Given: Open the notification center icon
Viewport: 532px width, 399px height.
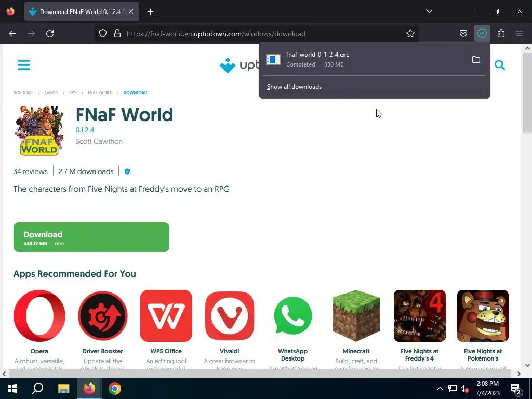Looking at the screenshot, I should pos(516,389).
